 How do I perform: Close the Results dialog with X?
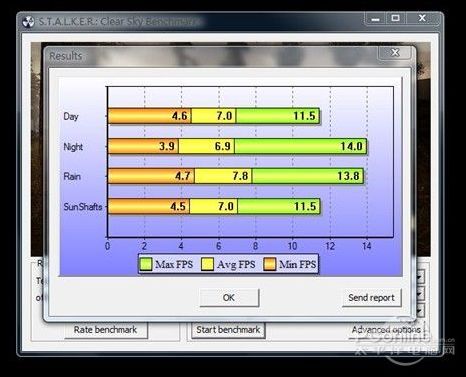coord(395,53)
